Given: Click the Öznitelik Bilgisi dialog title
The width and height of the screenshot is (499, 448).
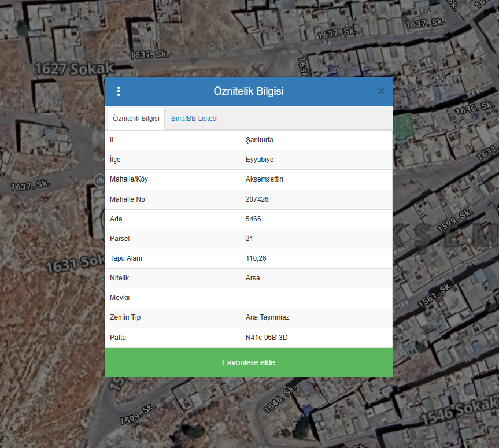Looking at the screenshot, I should tap(248, 91).
